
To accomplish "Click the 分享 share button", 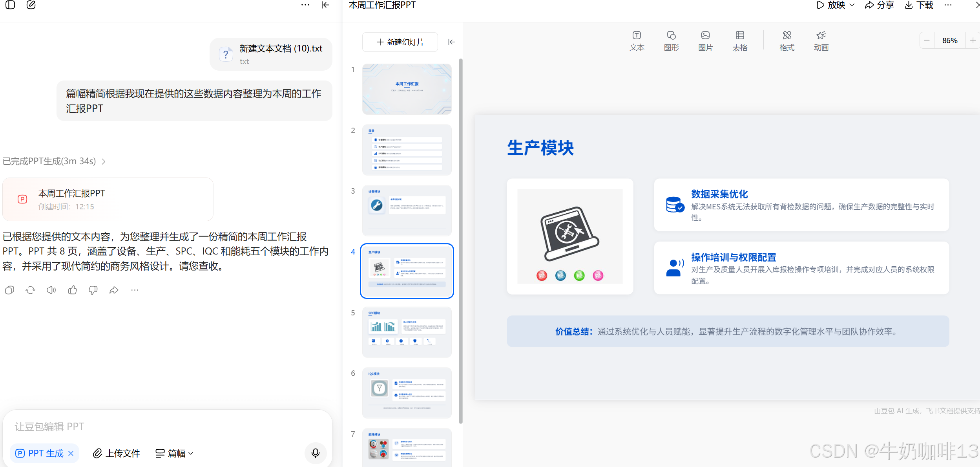I will coord(879,5).
